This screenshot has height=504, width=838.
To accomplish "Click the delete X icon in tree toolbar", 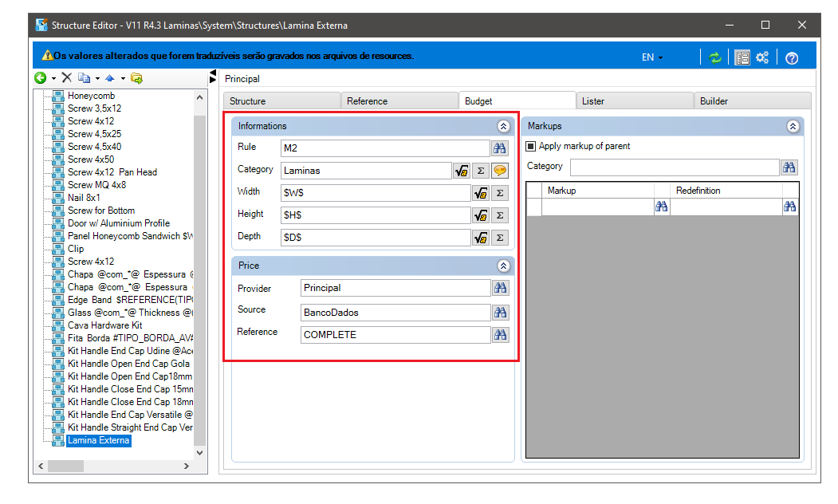I will click(67, 78).
